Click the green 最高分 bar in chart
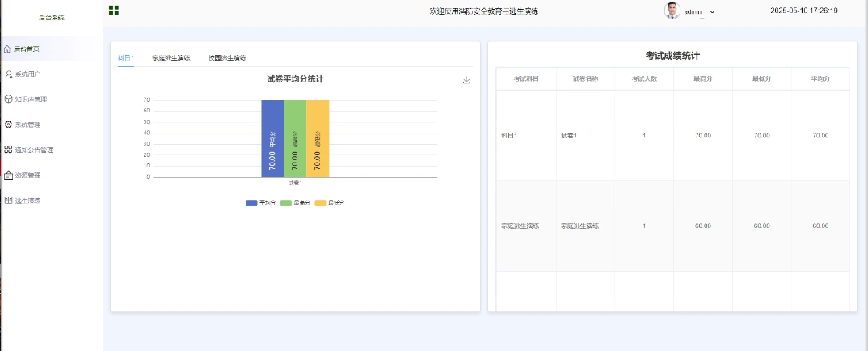The image size is (868, 351). [295, 139]
